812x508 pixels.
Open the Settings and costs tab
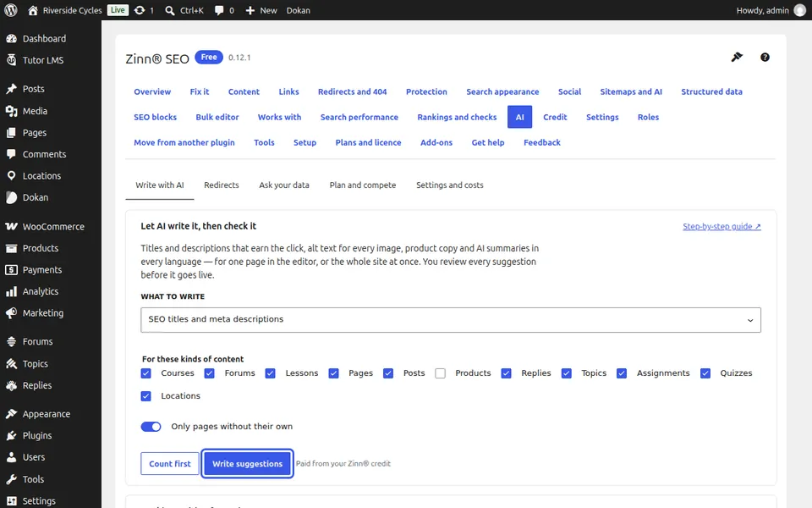tap(449, 185)
